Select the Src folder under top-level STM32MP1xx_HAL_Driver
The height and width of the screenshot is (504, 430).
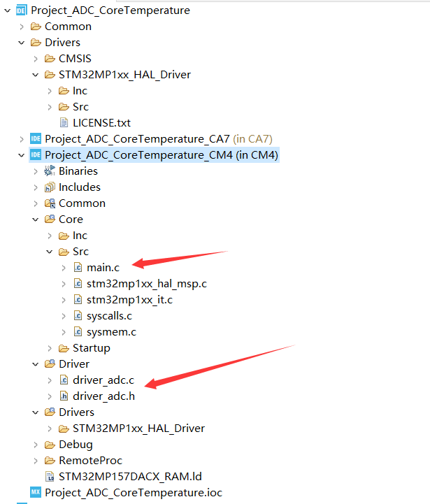pos(80,107)
